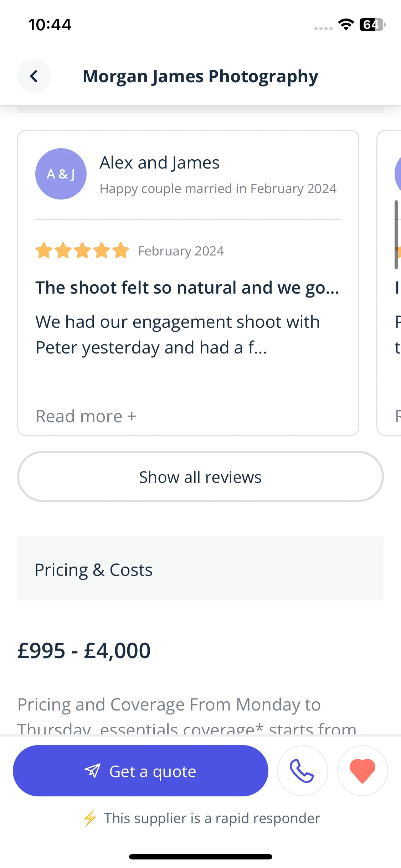
Task: Tap the vertical scroll indicator bar
Action: (x=396, y=235)
